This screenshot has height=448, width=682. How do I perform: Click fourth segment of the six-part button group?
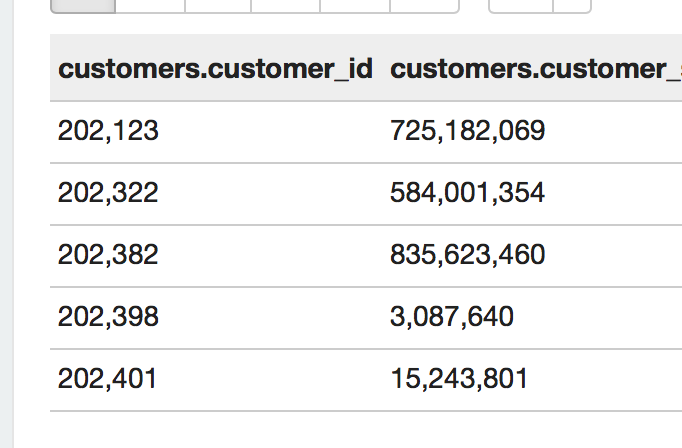pos(285,5)
